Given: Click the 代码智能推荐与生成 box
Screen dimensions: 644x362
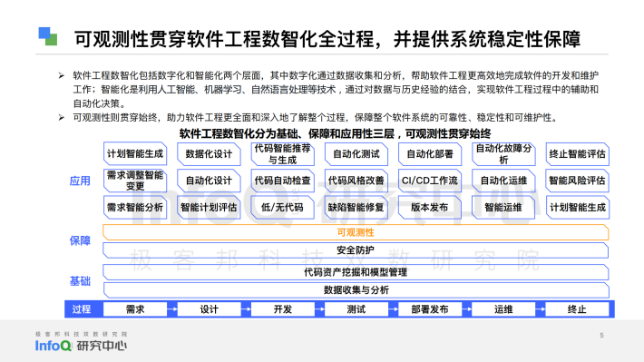Looking at the screenshot, I should click(283, 153).
